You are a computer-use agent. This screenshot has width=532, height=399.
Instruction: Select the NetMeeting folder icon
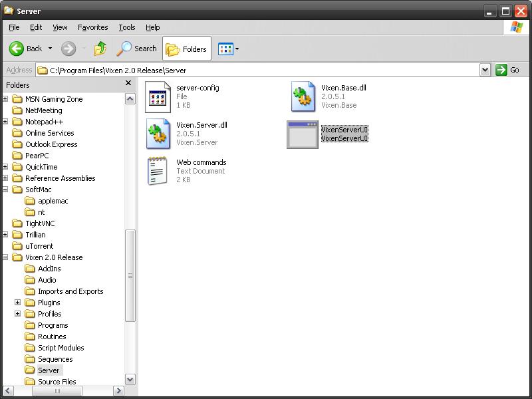tap(17, 110)
